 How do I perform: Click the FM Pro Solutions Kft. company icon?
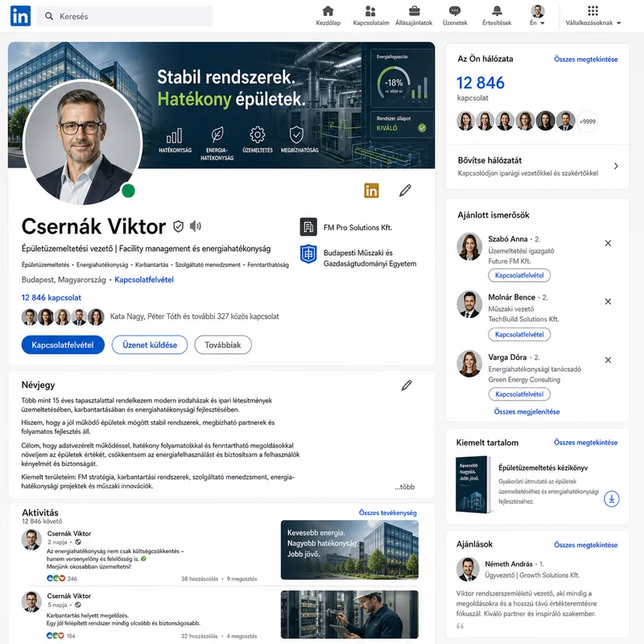[308, 227]
